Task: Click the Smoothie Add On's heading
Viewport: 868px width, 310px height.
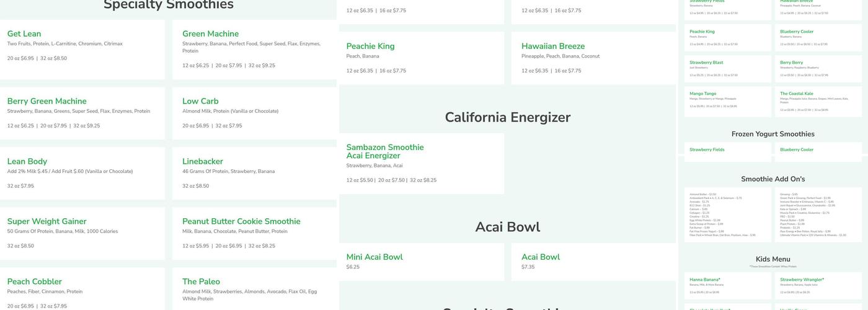Action: pos(773,179)
